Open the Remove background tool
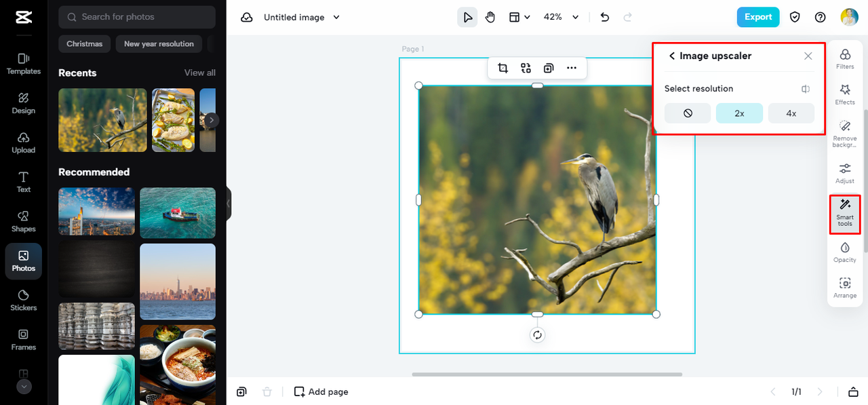Screen dimensions: 868x405 coord(845,134)
